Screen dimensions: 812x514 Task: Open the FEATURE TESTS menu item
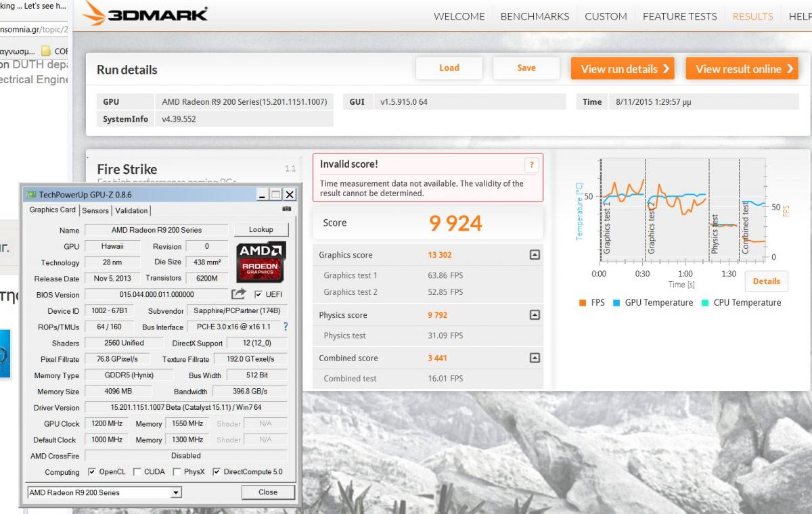[x=679, y=16]
